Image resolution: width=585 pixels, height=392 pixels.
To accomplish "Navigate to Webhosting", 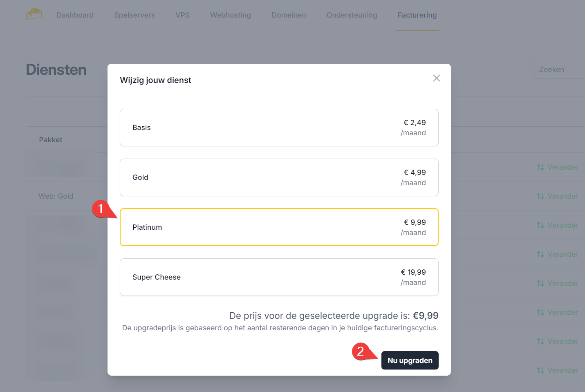I will click(x=231, y=15).
